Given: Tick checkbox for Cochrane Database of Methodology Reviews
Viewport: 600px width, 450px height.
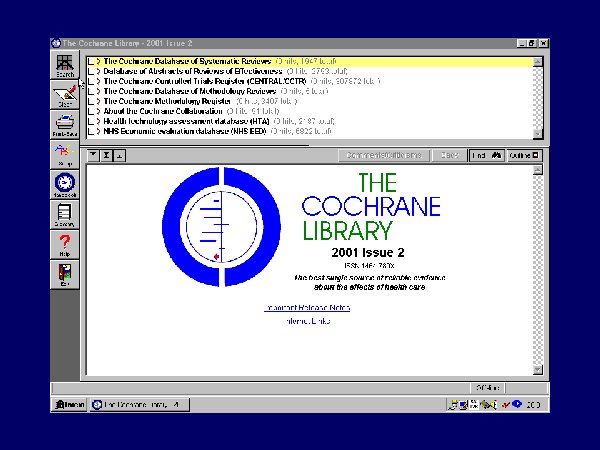Looking at the screenshot, I should coord(91,91).
